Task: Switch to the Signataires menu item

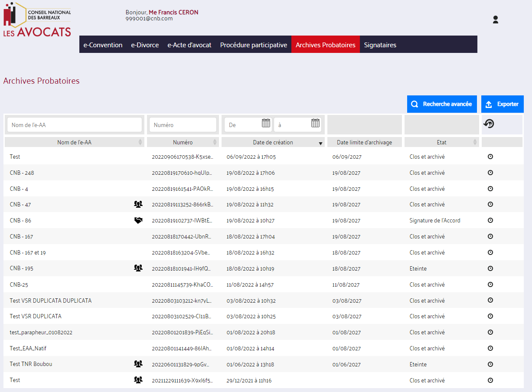Action: tap(380, 45)
